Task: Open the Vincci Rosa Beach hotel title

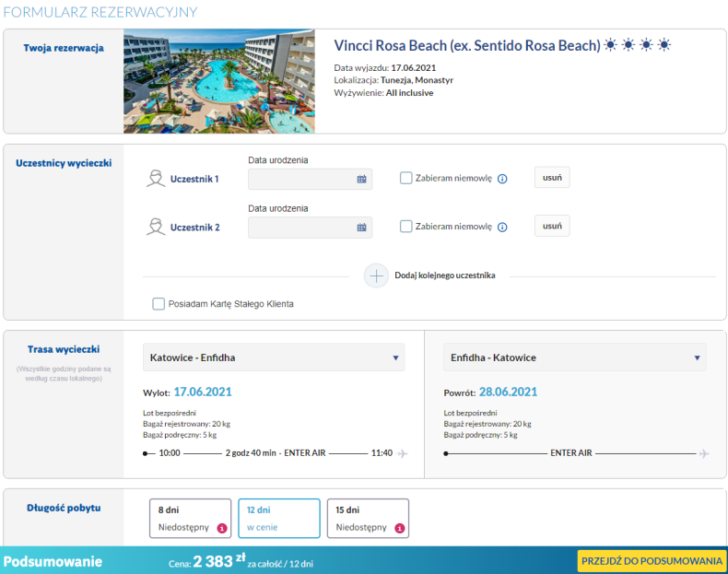Action: [467, 45]
